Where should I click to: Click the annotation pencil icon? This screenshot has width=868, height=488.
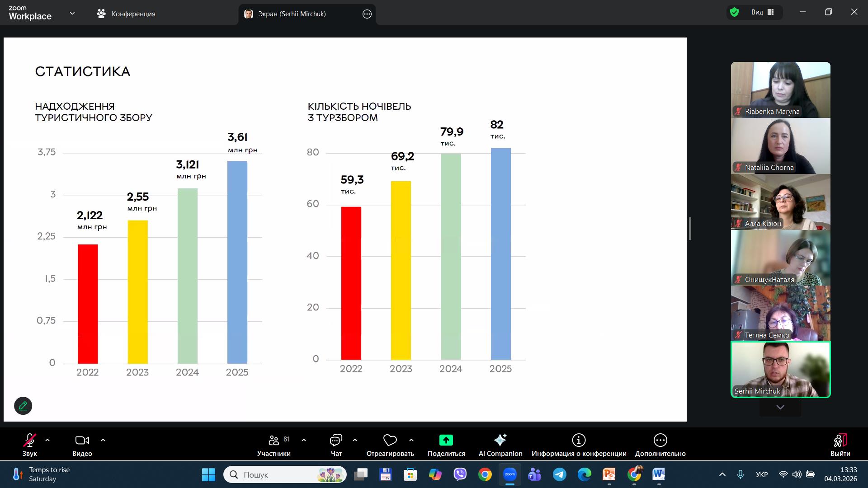(23, 406)
